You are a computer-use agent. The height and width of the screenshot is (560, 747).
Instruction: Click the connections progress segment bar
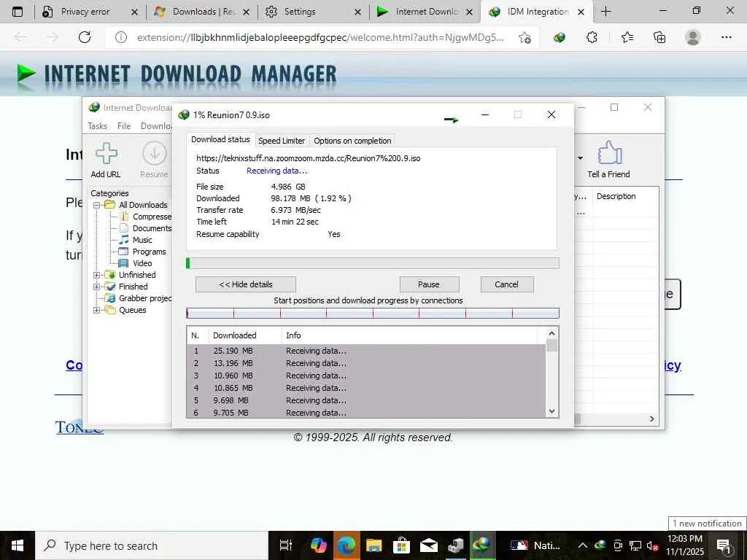coord(373,313)
